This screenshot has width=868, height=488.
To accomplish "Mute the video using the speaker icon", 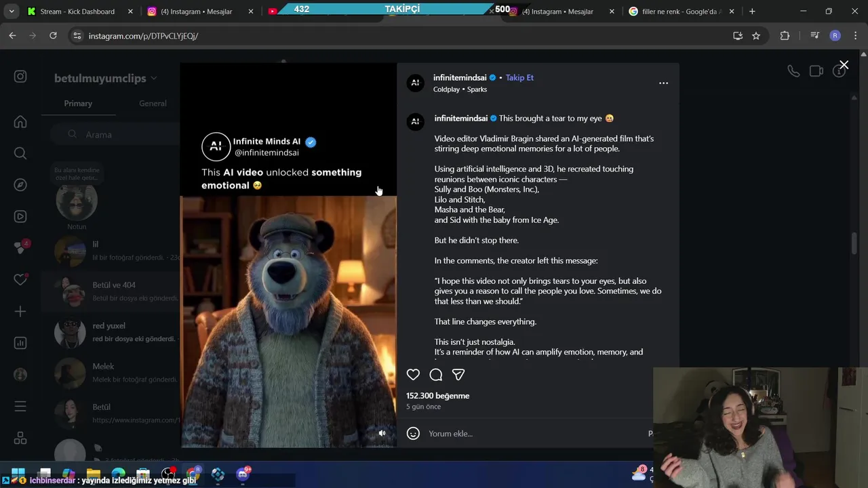I will [x=382, y=433].
